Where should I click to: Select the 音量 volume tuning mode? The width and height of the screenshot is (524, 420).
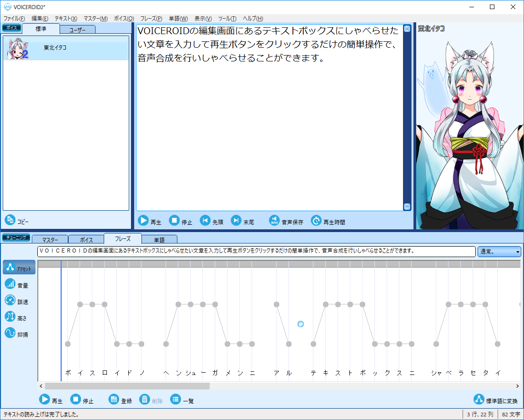(16, 284)
